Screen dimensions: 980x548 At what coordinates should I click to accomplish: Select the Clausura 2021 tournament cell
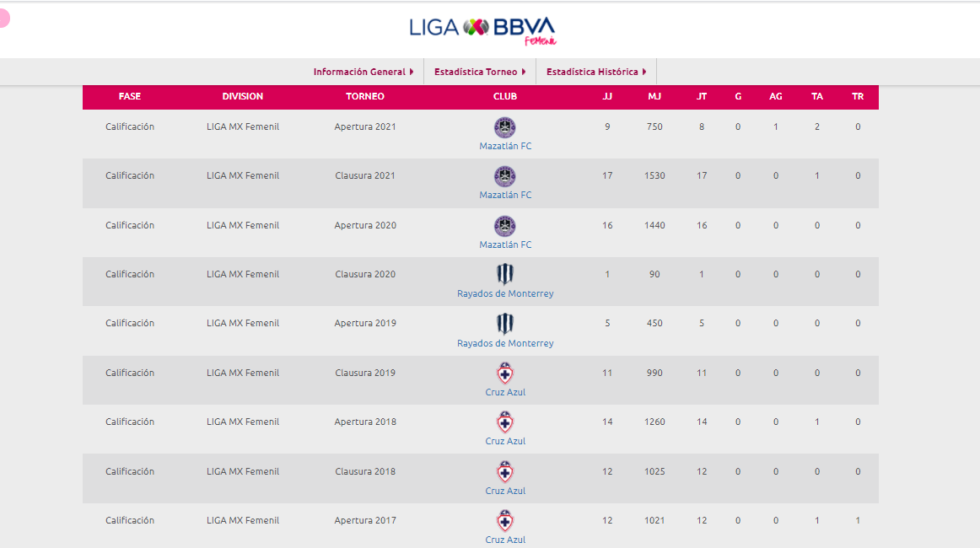point(365,175)
